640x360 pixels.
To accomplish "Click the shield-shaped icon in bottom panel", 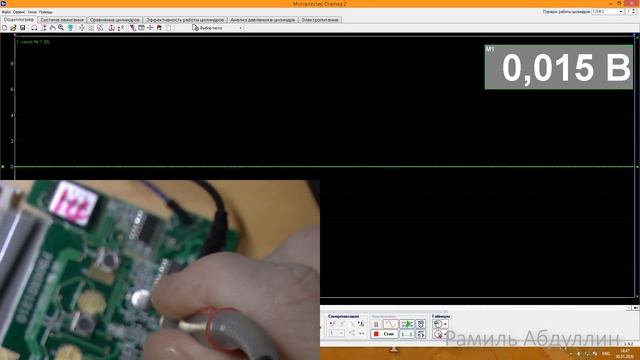I will (421, 324).
